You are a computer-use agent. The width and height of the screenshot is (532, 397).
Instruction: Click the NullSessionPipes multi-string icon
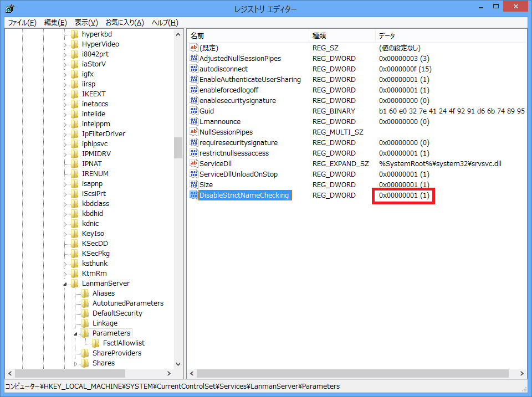[x=194, y=132]
